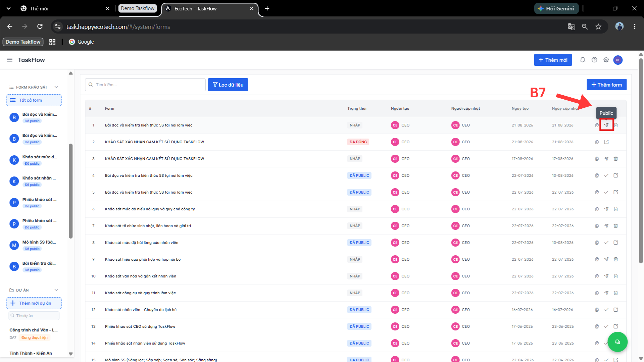Open the CE user avatar menu
This screenshot has width=644, height=362.
(x=618, y=60)
